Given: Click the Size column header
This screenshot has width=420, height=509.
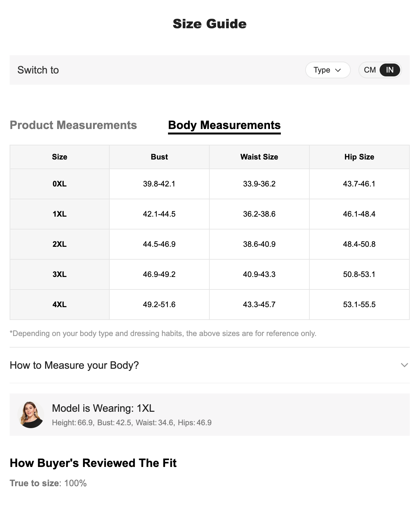Looking at the screenshot, I should (60, 157).
